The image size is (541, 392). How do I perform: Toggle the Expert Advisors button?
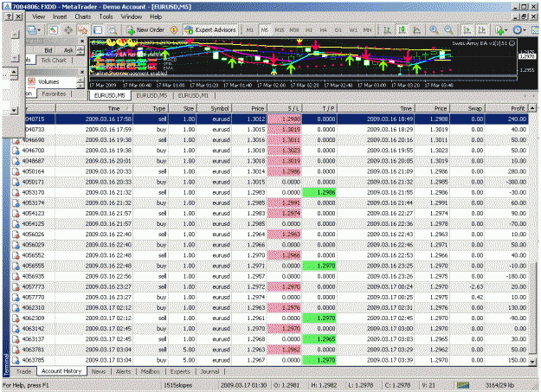[x=210, y=30]
